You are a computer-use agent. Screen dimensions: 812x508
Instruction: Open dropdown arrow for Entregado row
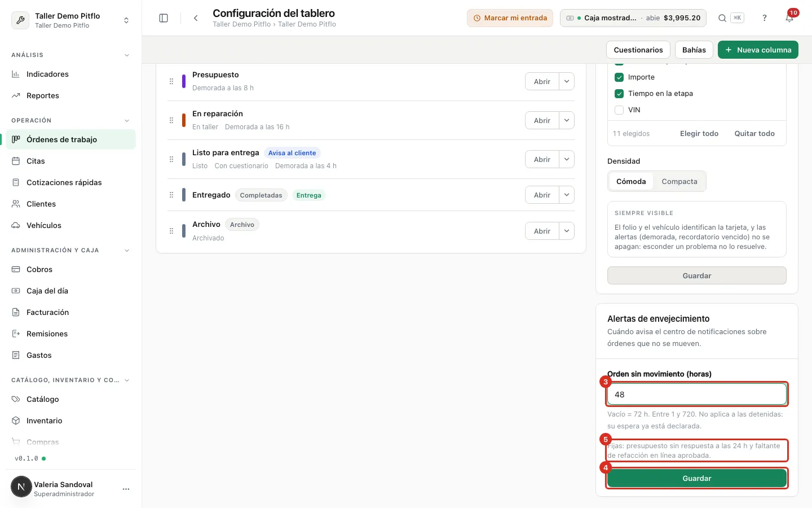(567, 195)
